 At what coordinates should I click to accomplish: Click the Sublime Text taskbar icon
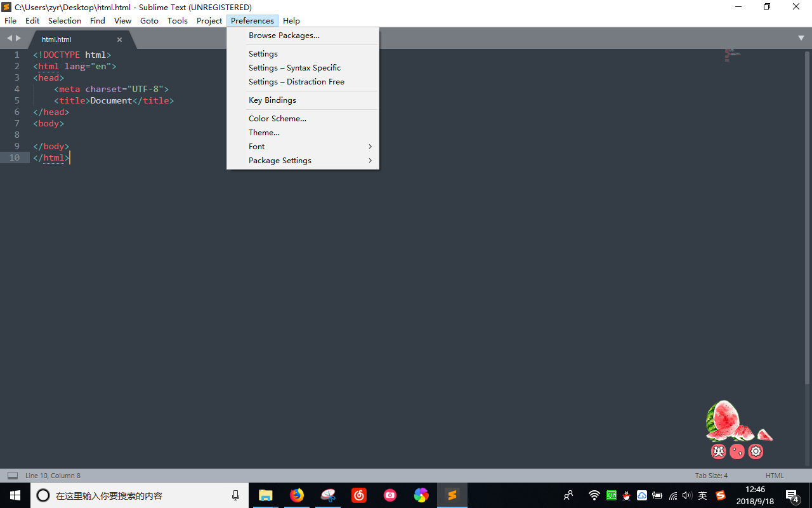(x=452, y=495)
